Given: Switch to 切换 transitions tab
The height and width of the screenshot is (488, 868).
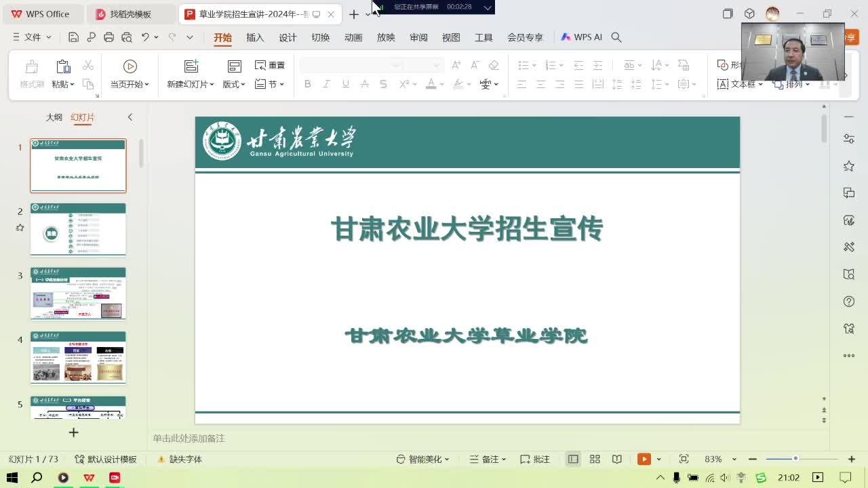Looking at the screenshot, I should [x=320, y=37].
